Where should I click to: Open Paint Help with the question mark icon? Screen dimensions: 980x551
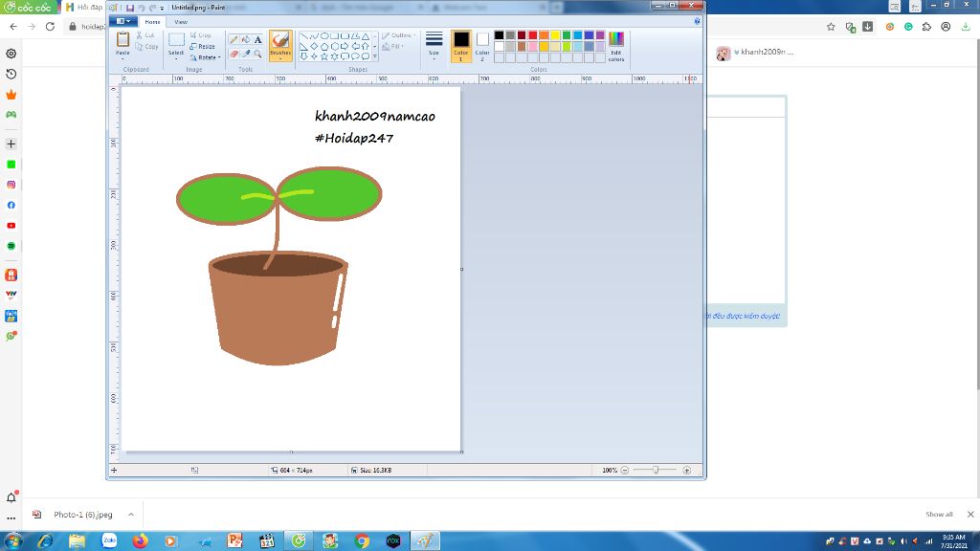coord(697,21)
